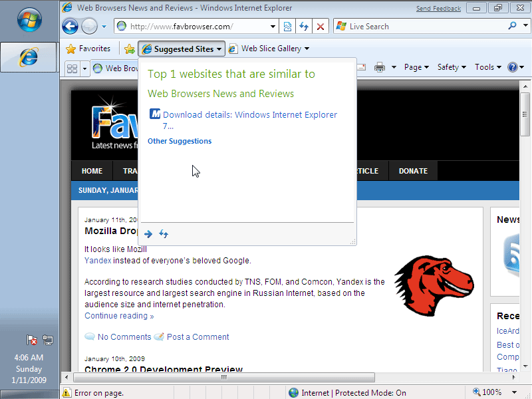Image resolution: width=532 pixels, height=399 pixels.
Task: Click the Help question mark icon
Action: click(512, 67)
